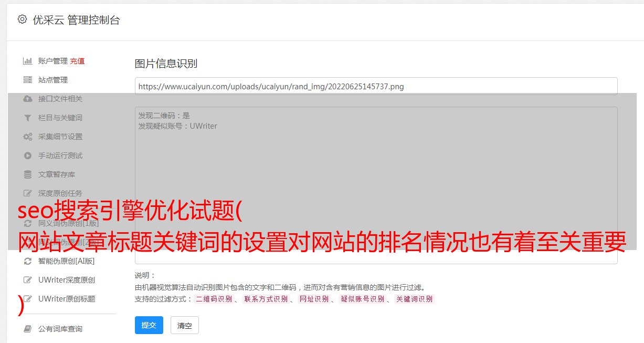Viewport: 644px width, 343px height.
Task: Click the filter icon beside 栏目与关键词
Action: coord(28,118)
